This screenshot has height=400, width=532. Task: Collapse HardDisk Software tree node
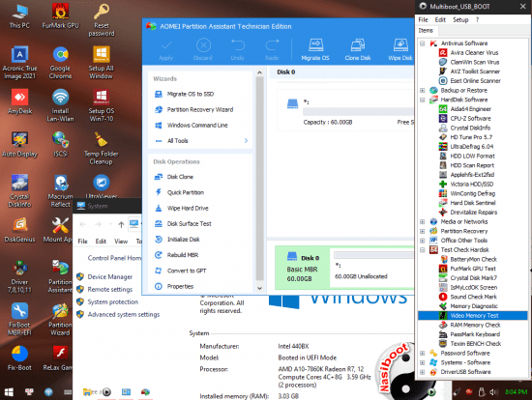423,100
